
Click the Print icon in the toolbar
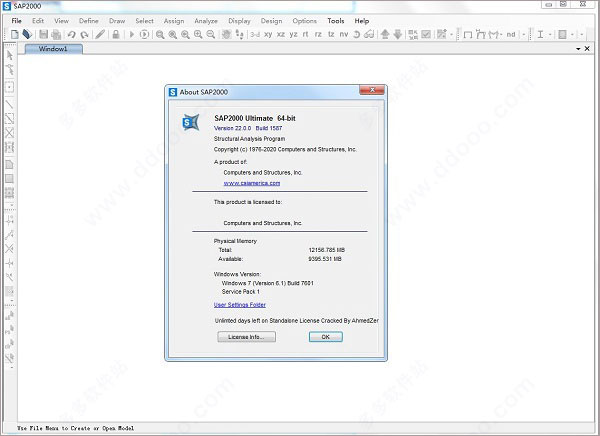click(x=56, y=34)
